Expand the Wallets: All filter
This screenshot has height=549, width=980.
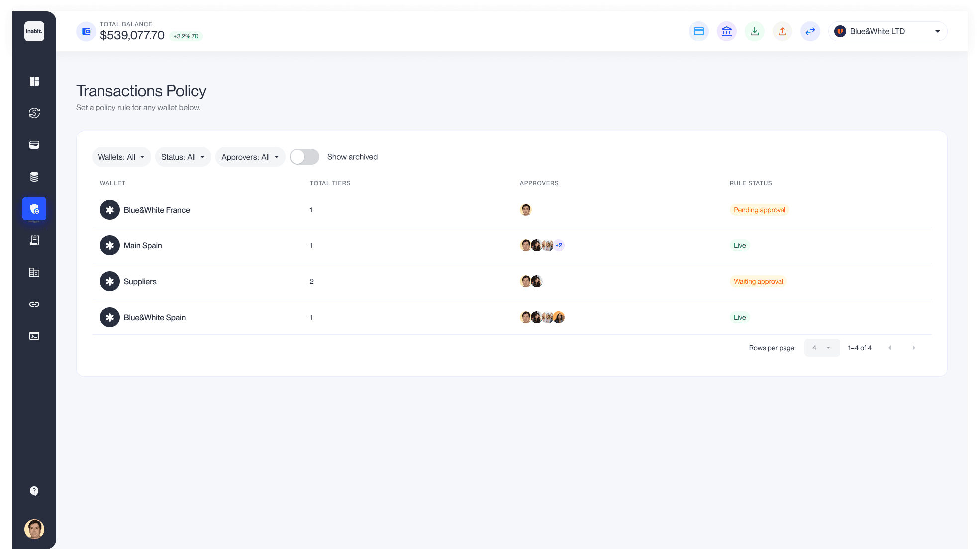click(121, 157)
